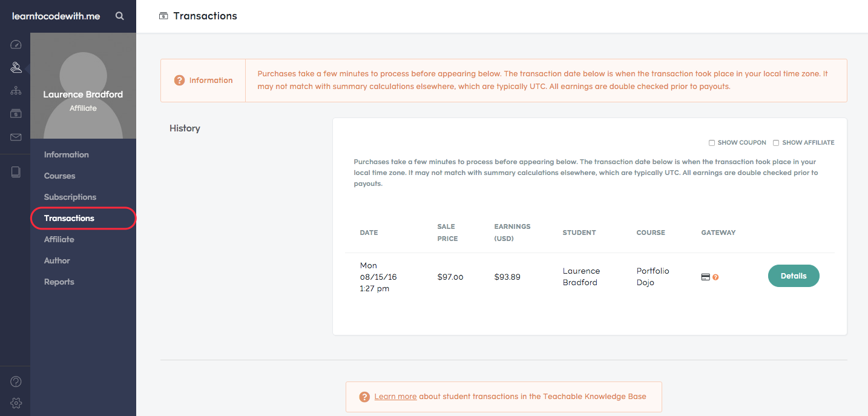Click the Affiliate role label under profile name
The image size is (868, 416).
pyautogui.click(x=83, y=108)
